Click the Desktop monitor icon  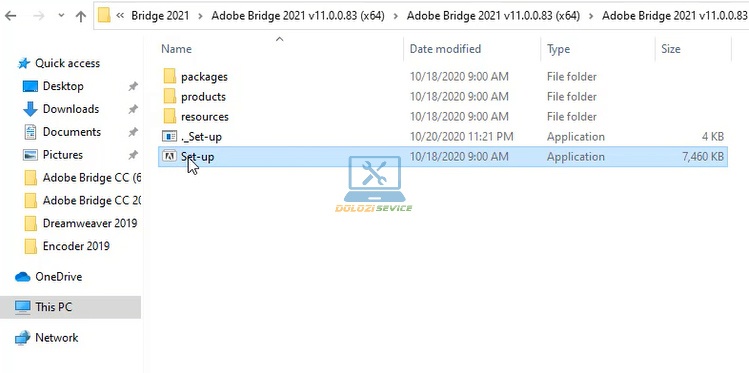[x=30, y=86]
